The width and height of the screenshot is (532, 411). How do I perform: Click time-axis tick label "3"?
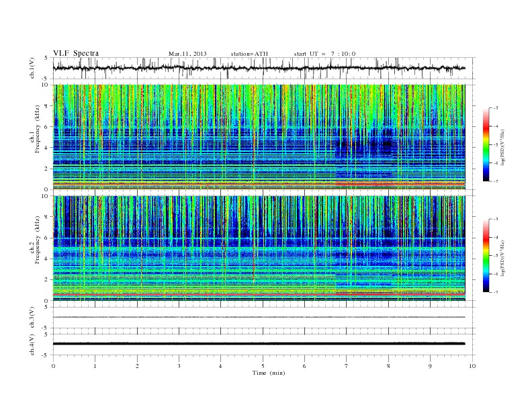179,366
